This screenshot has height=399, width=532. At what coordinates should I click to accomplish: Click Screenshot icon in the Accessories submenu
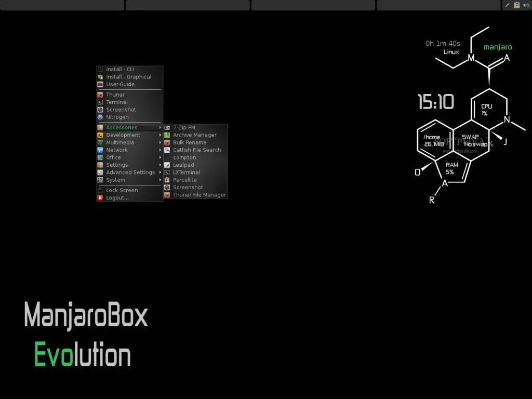[x=167, y=187]
